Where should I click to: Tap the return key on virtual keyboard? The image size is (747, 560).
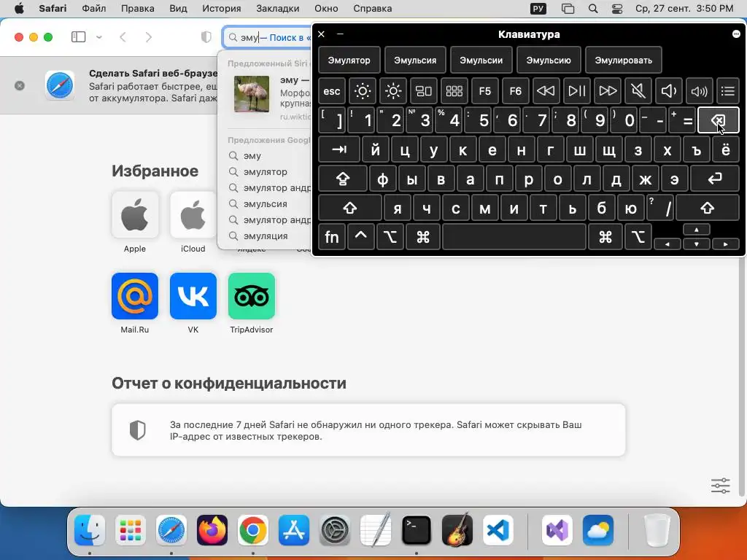[715, 179]
